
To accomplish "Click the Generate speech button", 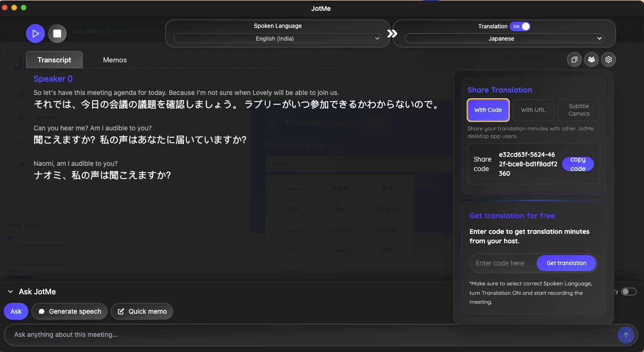I will coord(70,311).
